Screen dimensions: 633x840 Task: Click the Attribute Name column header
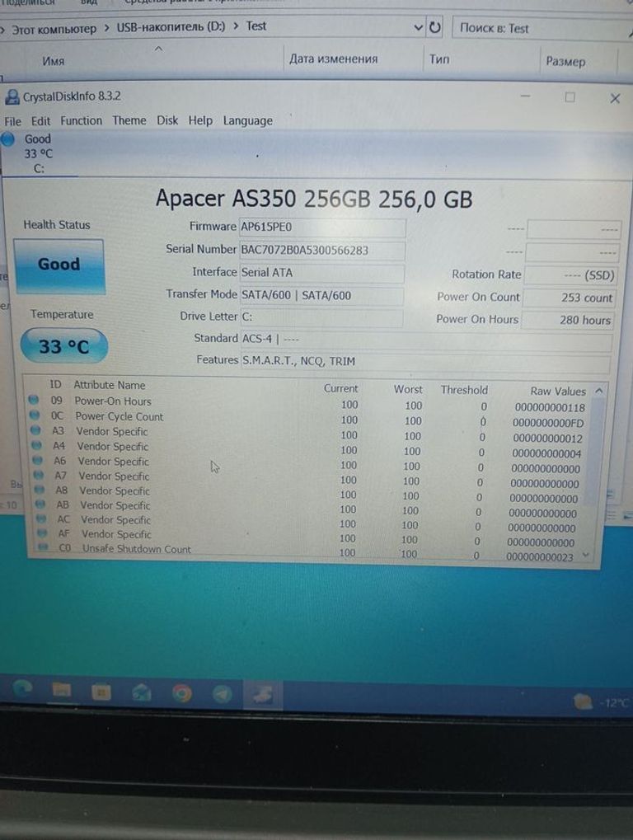pyautogui.click(x=110, y=385)
